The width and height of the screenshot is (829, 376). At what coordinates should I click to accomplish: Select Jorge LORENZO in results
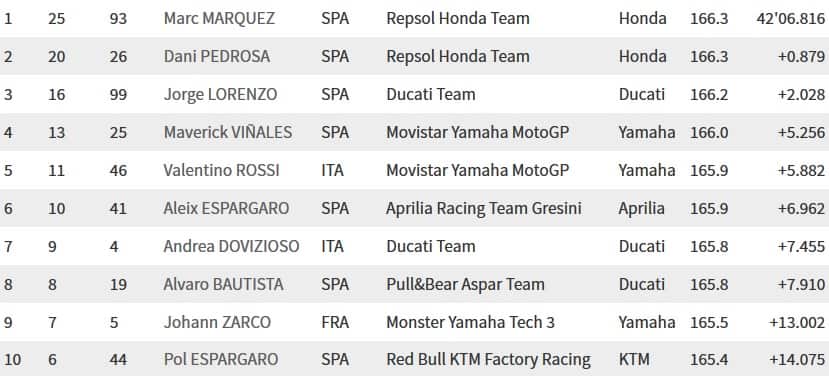click(220, 95)
